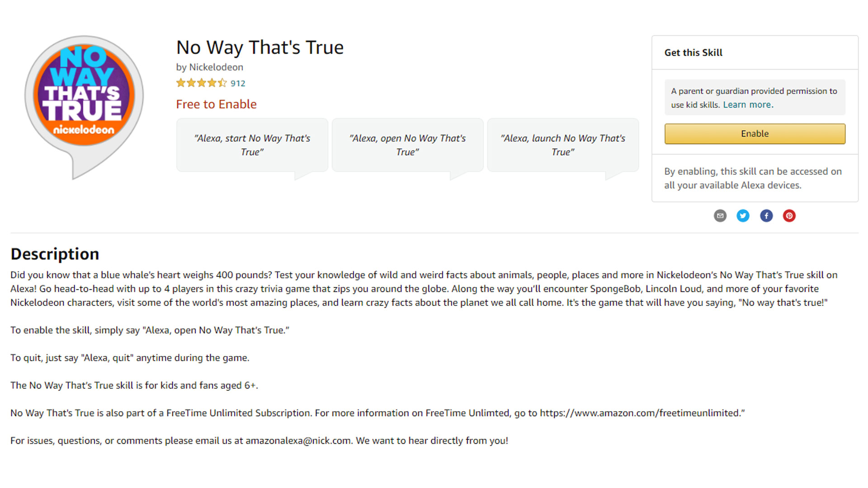The height and width of the screenshot is (488, 868).
Task: Click the Description section heading
Action: [55, 254]
